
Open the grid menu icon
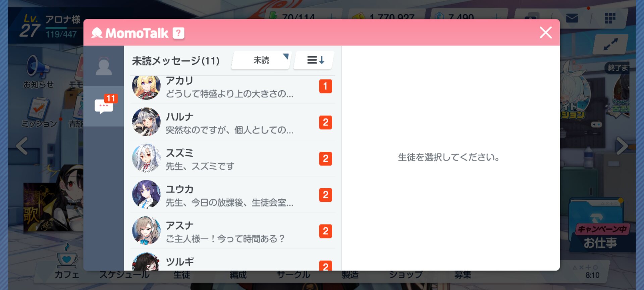[x=610, y=18]
